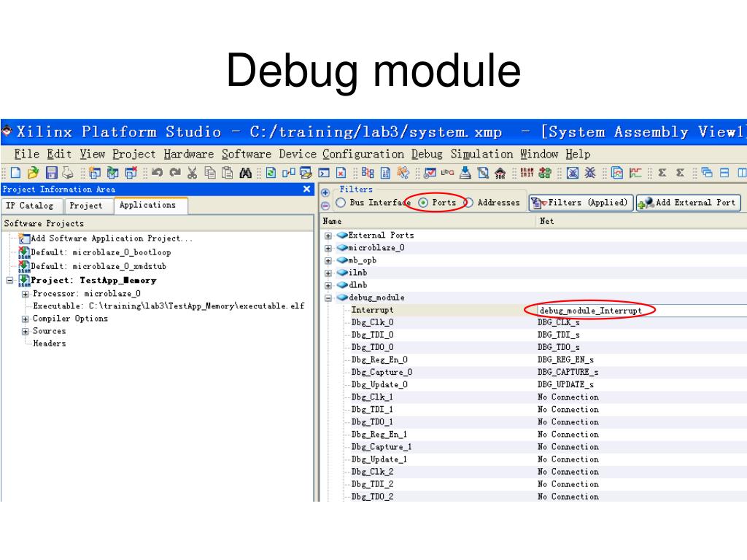Open the Device Configuration menu

coord(341,155)
